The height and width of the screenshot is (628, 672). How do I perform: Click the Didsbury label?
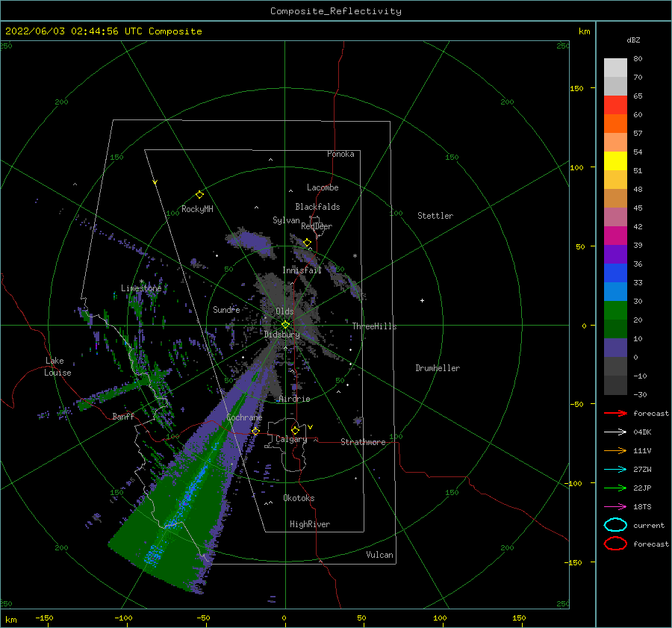281,335
